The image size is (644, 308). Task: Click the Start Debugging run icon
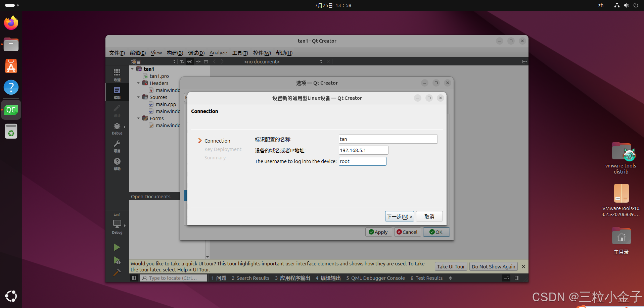tap(117, 260)
